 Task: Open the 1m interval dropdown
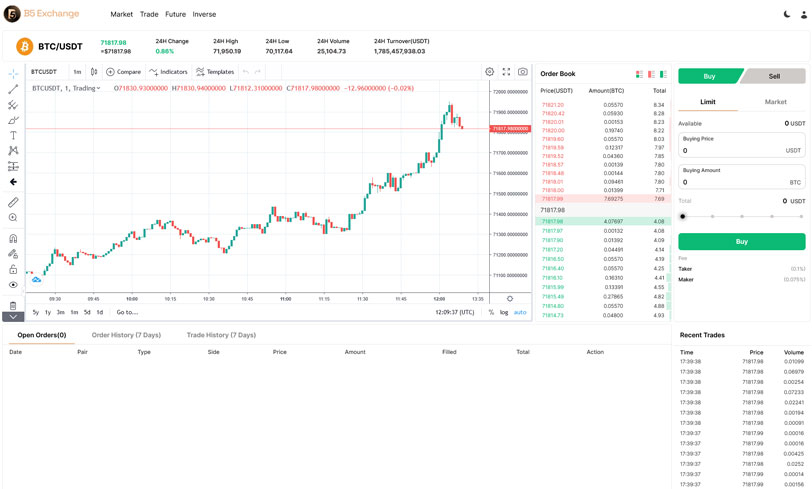tap(77, 72)
